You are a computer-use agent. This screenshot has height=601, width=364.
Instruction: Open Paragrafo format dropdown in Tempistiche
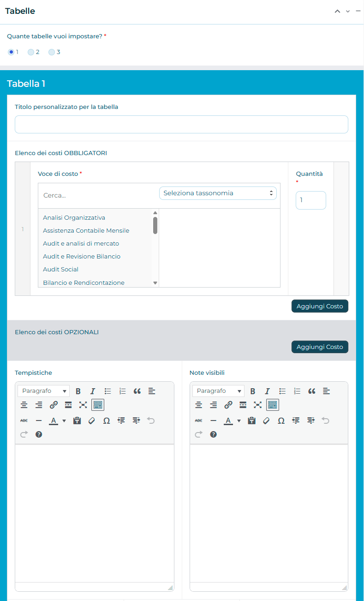click(44, 391)
